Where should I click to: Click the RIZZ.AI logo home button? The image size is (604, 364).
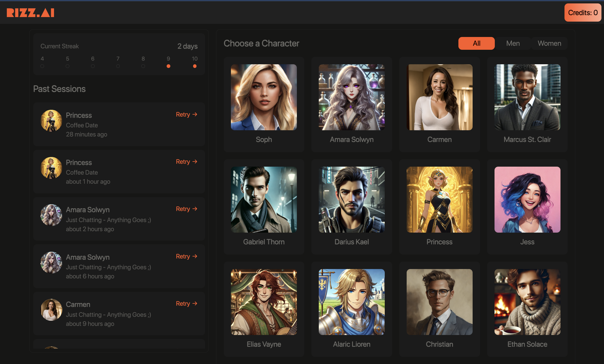click(x=30, y=12)
